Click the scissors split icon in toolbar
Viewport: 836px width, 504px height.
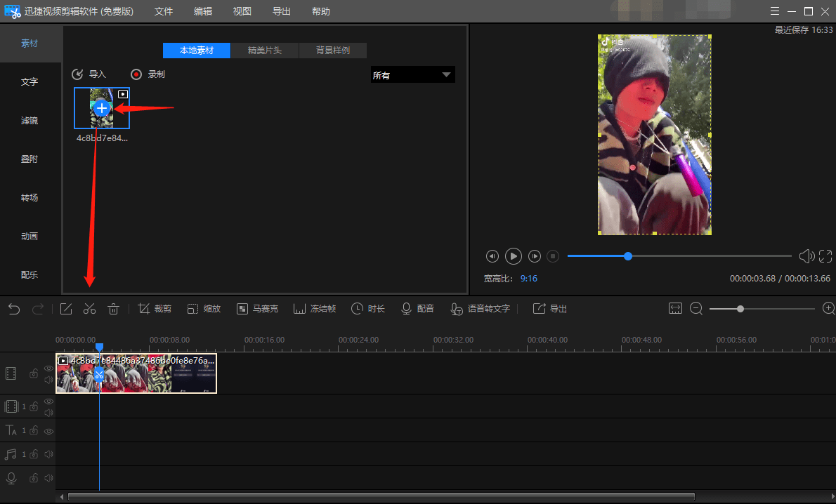click(89, 308)
